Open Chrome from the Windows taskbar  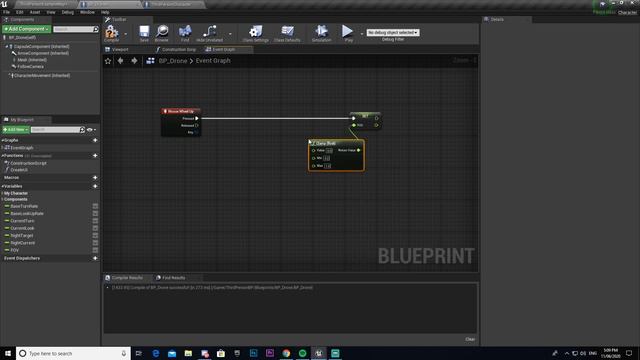tap(286, 353)
